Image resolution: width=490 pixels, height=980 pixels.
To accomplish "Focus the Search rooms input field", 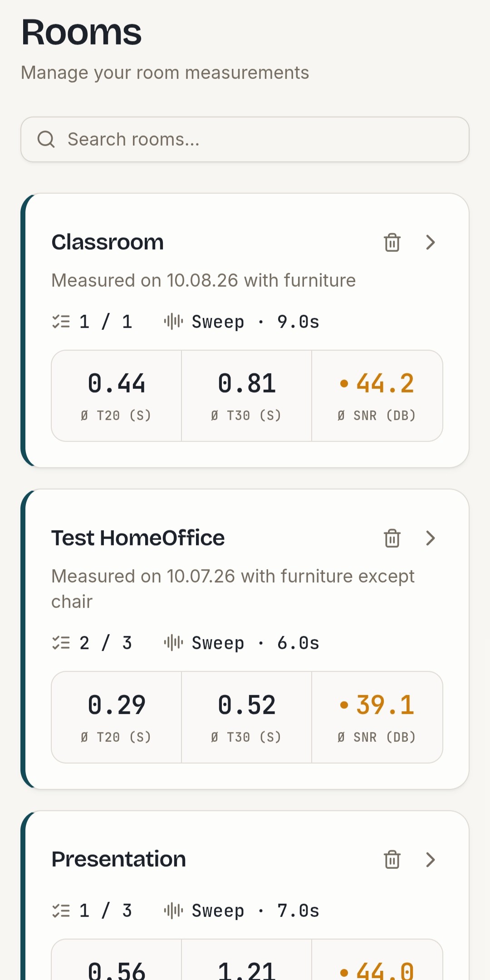I will [245, 139].
